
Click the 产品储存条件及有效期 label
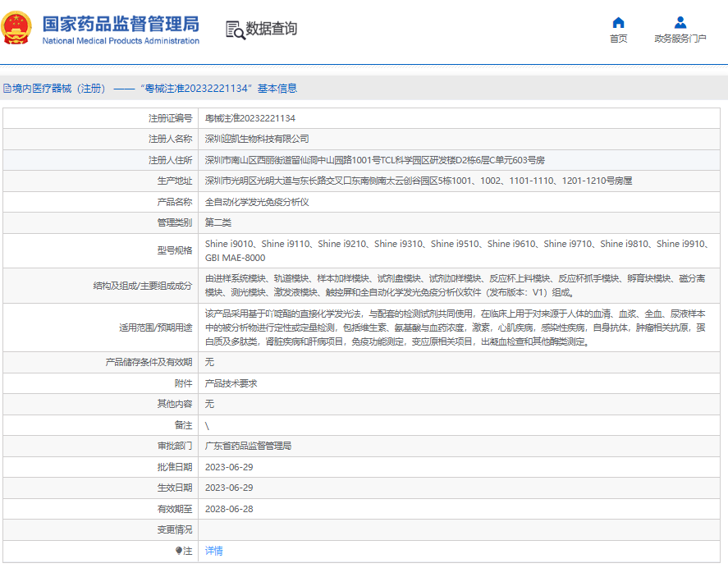coord(149,363)
